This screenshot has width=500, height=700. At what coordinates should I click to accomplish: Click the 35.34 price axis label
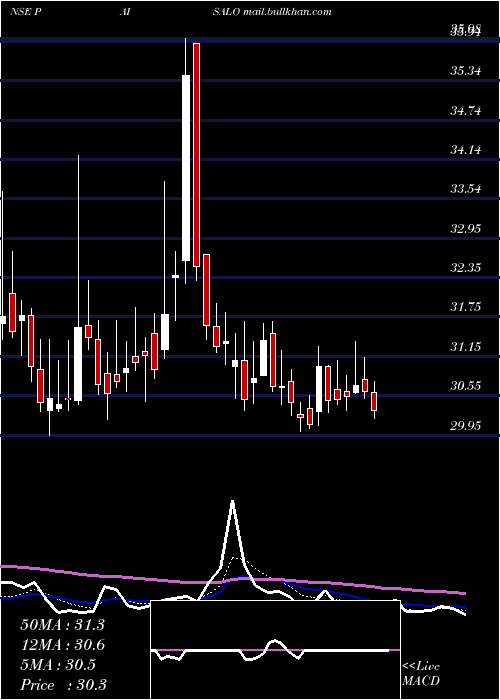click(x=466, y=71)
